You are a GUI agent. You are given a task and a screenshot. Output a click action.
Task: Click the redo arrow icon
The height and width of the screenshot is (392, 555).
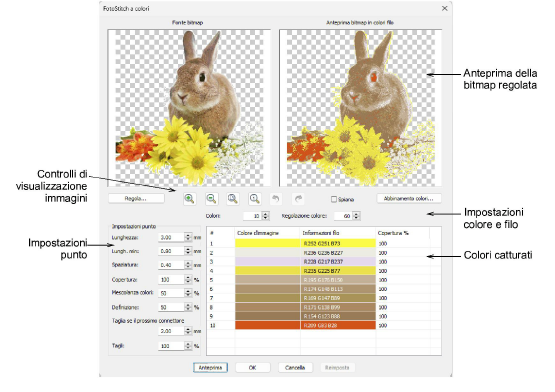point(298,199)
